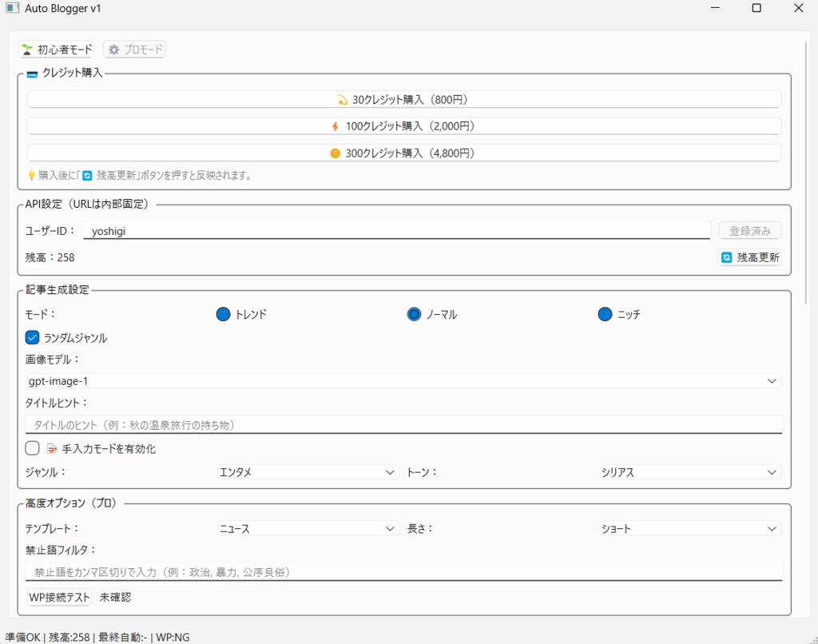Click the lightning icon on the 100-credit purchase button

coord(335,125)
